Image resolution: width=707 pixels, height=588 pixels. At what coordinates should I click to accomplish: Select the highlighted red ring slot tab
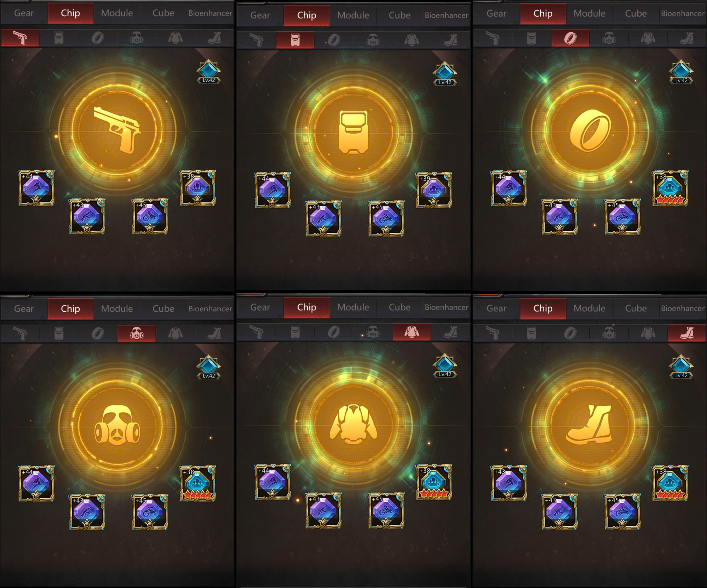570,38
